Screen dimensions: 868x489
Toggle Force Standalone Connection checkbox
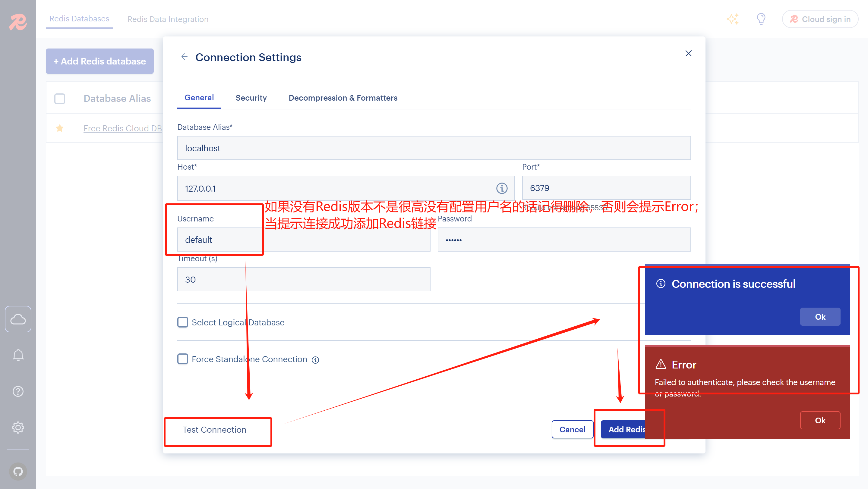click(183, 359)
